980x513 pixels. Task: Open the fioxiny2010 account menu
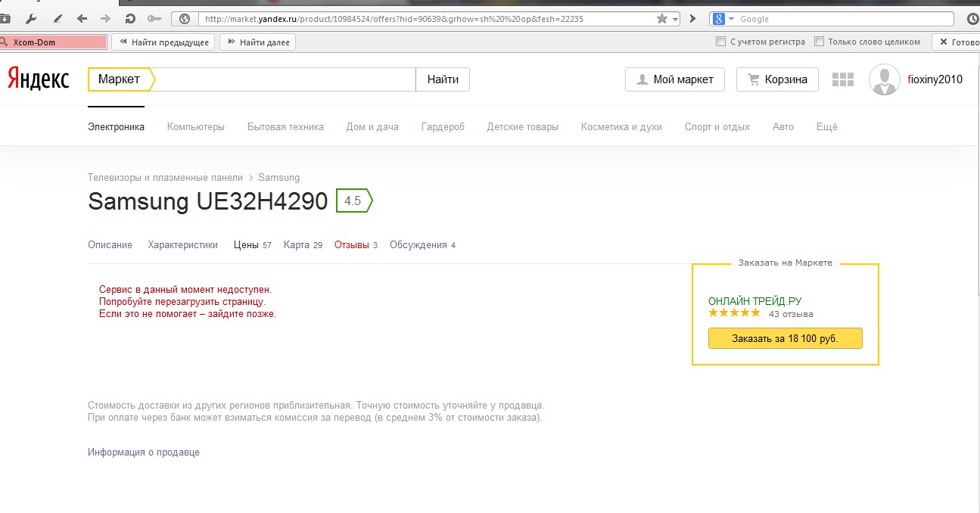point(935,79)
